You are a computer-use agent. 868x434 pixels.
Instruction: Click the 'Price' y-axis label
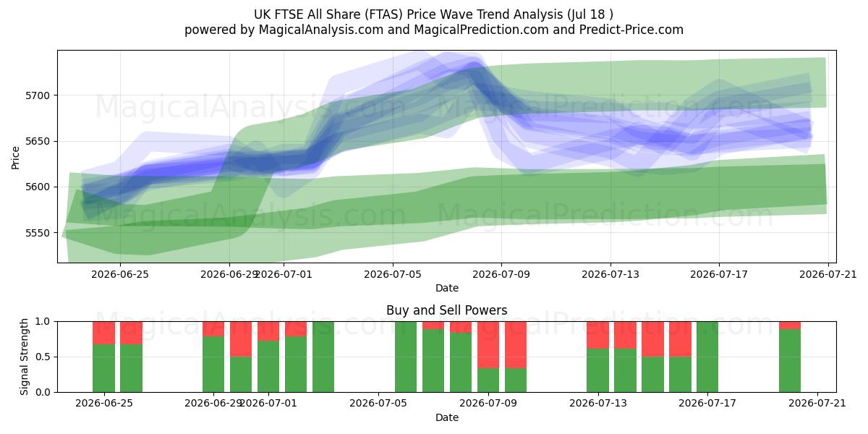16,157
